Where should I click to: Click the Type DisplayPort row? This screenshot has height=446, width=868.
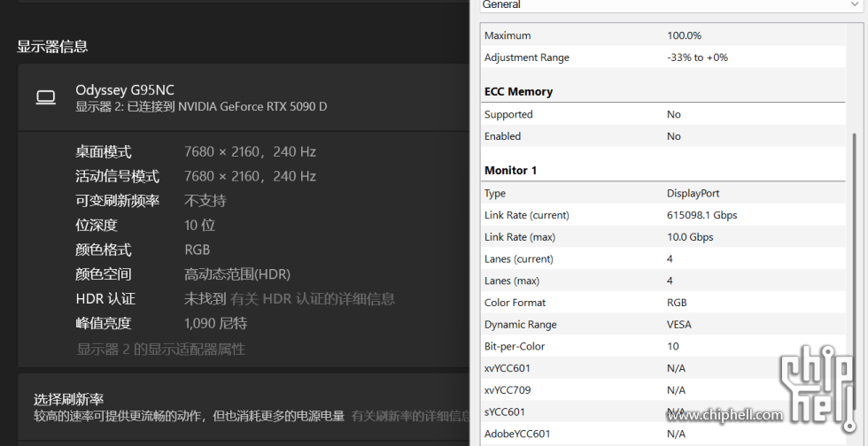click(663, 193)
